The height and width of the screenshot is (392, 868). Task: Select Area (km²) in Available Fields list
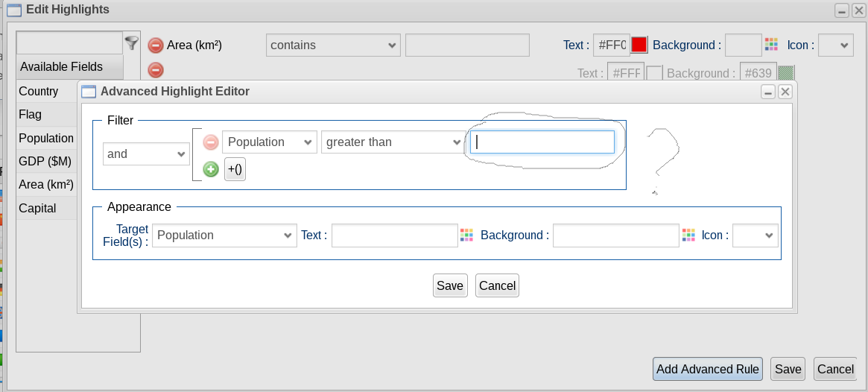point(47,184)
